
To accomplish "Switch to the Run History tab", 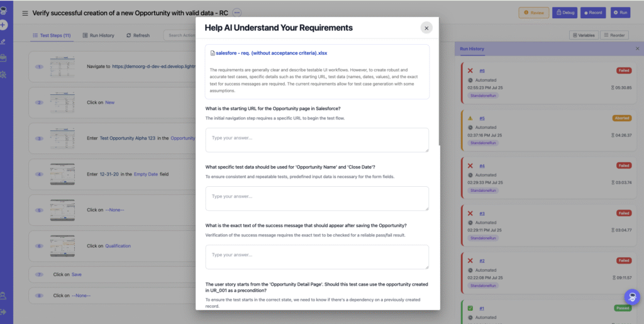I will (99, 35).
